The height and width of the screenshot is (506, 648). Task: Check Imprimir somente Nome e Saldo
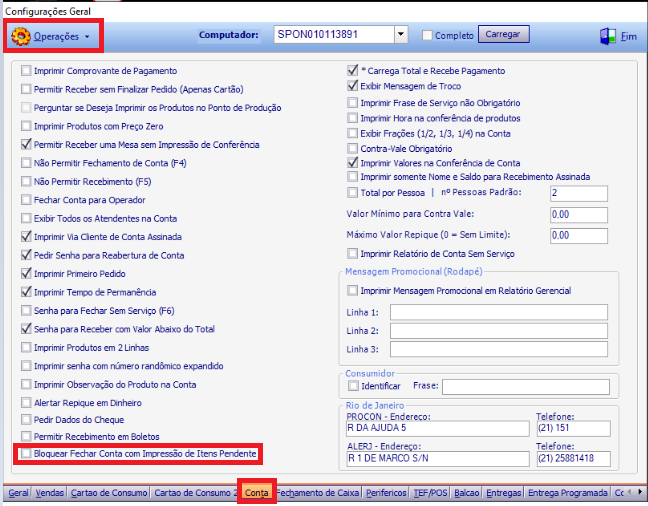point(353,177)
